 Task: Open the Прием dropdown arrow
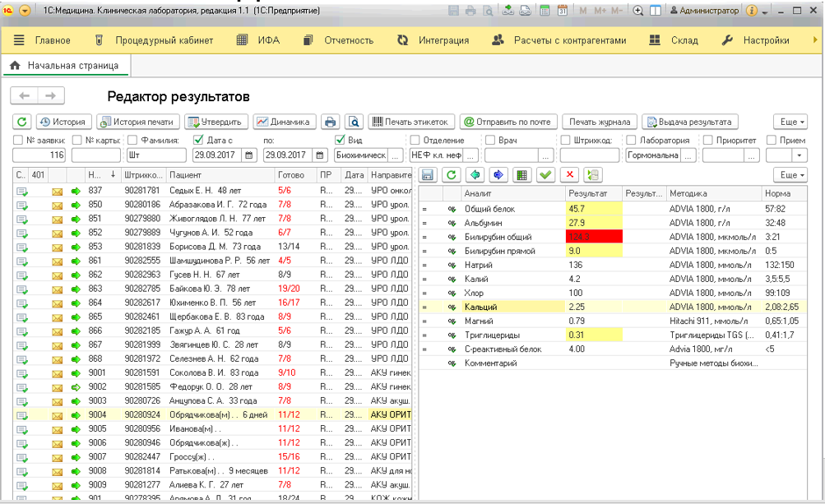pyautogui.click(x=800, y=155)
